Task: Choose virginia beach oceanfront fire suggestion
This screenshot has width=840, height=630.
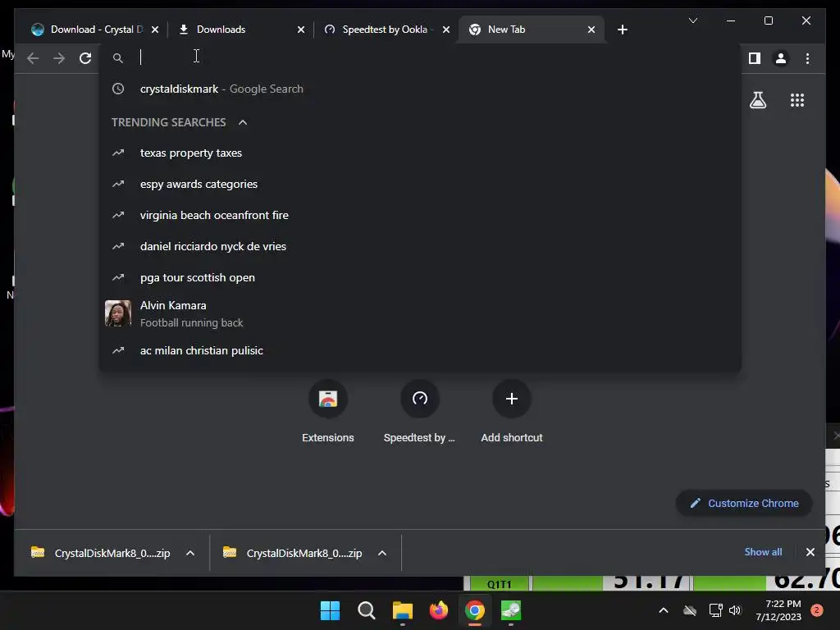Action: coord(420,216)
